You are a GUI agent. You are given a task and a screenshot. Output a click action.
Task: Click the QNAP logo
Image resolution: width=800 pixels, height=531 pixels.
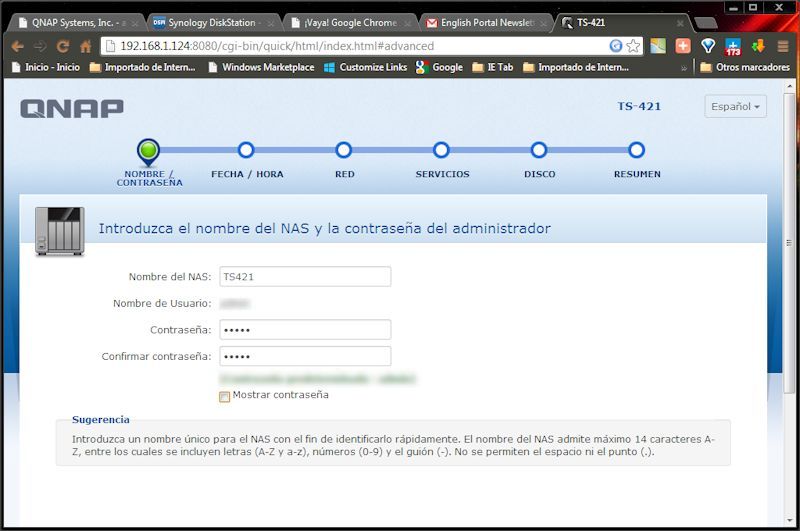click(x=72, y=108)
